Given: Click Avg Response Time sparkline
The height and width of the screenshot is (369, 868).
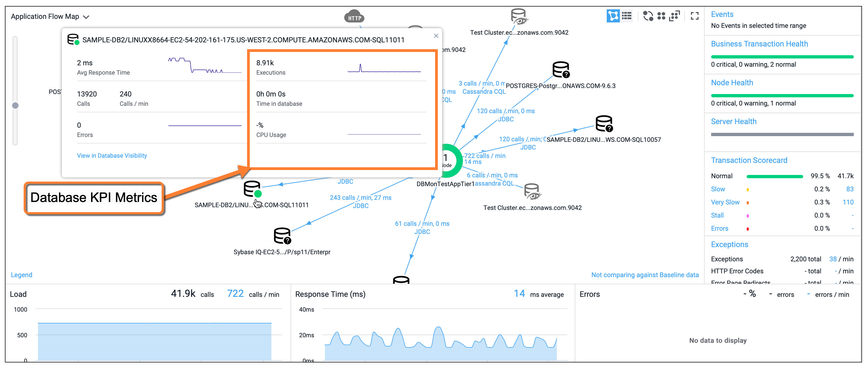Looking at the screenshot, I should tap(205, 65).
